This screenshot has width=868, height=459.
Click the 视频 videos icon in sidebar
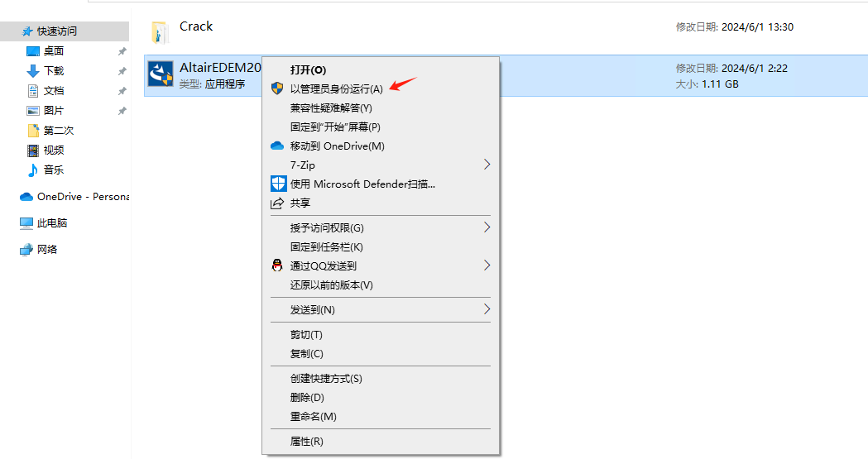click(33, 151)
